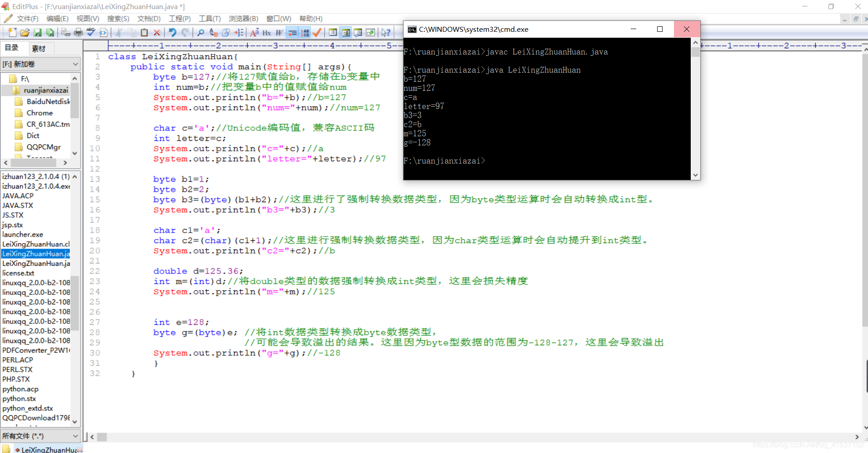868x453 pixels.
Task: Expand the [F:] 新加卷 drive dropdown
Action: 41,64
